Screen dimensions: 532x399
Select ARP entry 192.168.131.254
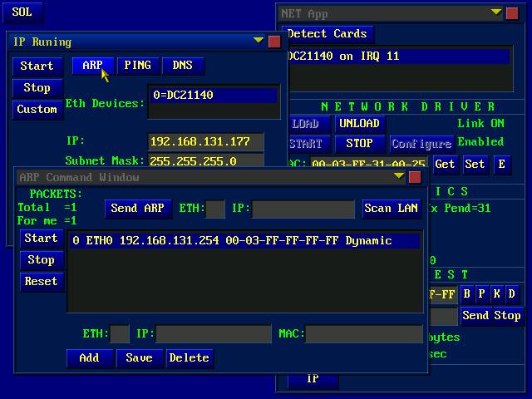(x=245, y=241)
